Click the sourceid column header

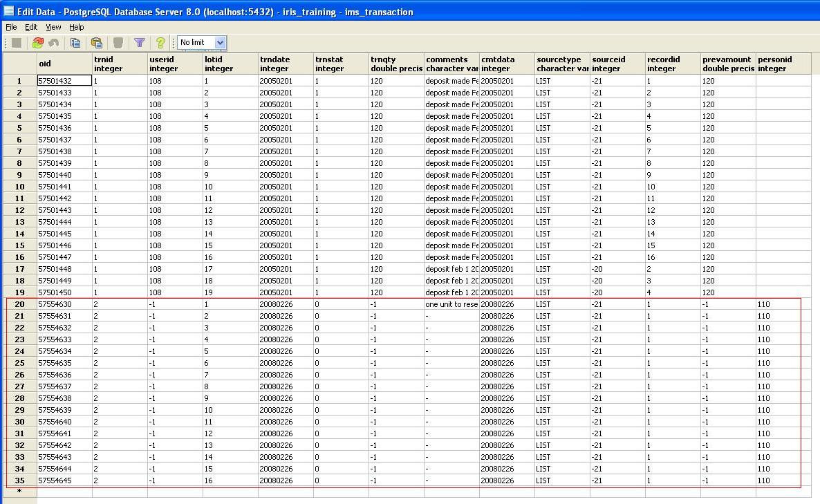[618, 64]
